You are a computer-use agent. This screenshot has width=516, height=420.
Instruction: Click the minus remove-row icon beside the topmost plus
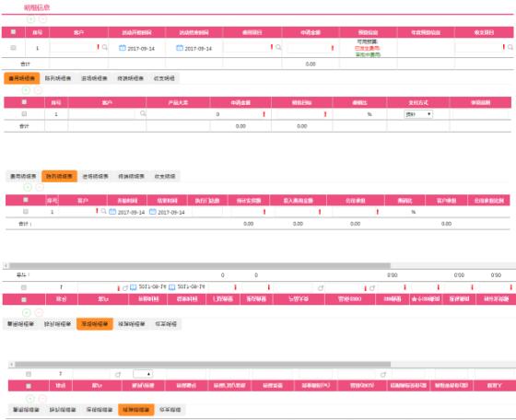click(x=42, y=19)
